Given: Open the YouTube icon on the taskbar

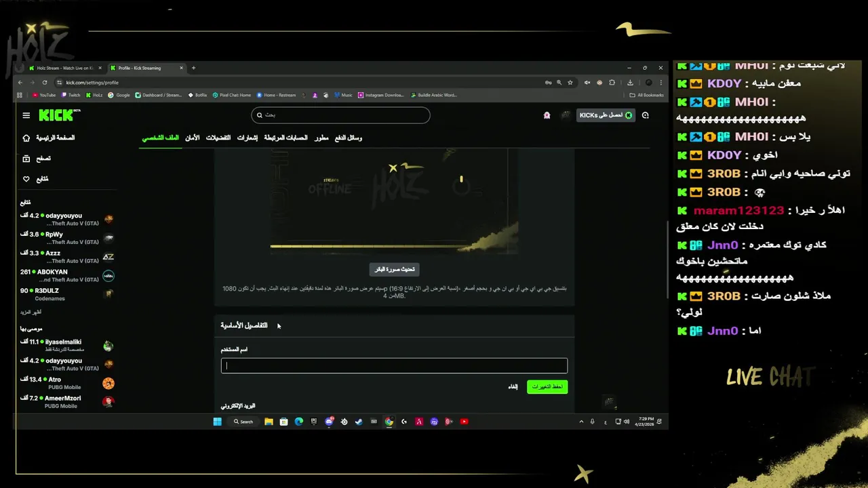Looking at the screenshot, I should [464, 422].
